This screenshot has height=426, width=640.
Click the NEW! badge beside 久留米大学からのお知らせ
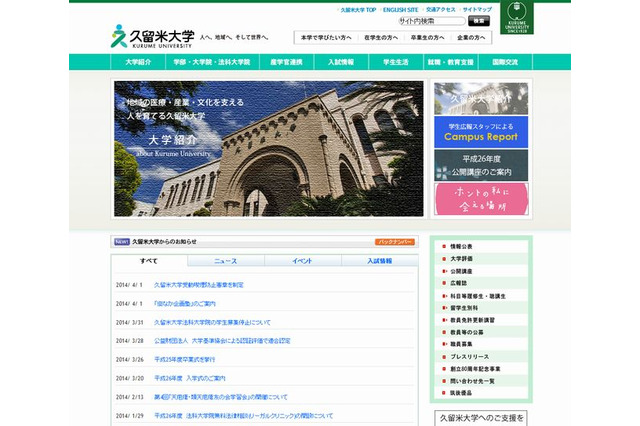click(122, 242)
